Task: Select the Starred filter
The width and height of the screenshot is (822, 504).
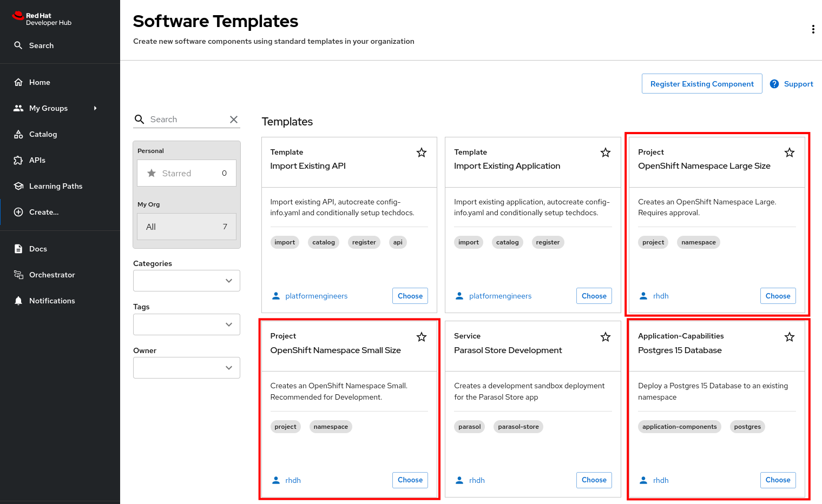Action: tap(187, 173)
